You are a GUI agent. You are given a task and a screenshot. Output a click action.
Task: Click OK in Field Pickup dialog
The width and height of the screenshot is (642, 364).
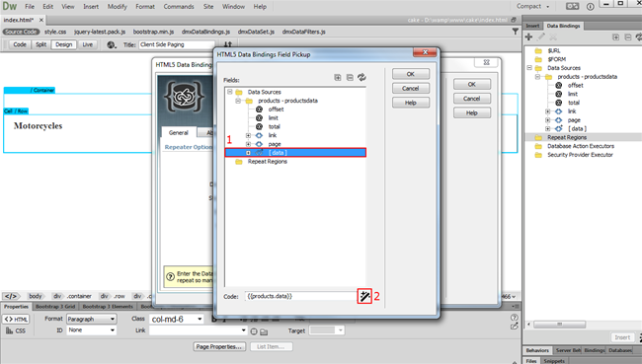(411, 74)
